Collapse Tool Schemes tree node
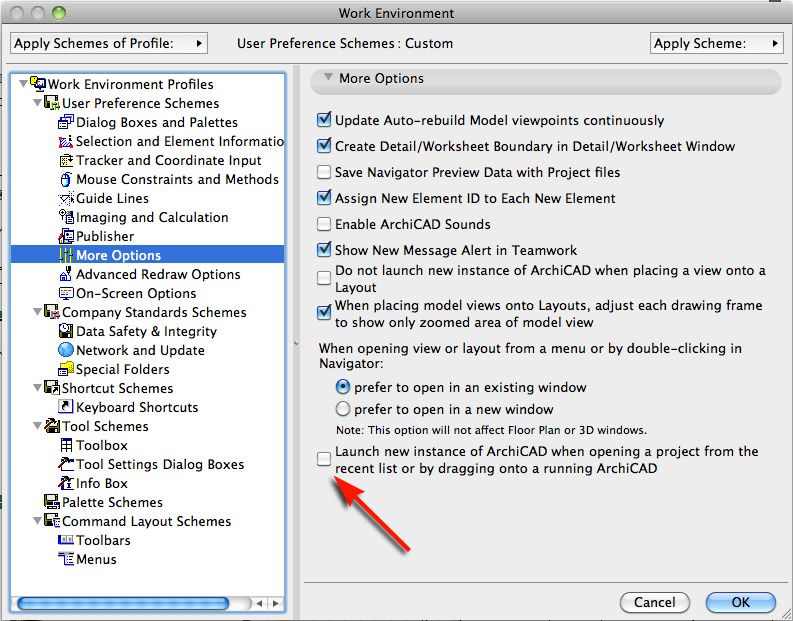Screen dimensions: 793x621 click(x=37, y=426)
